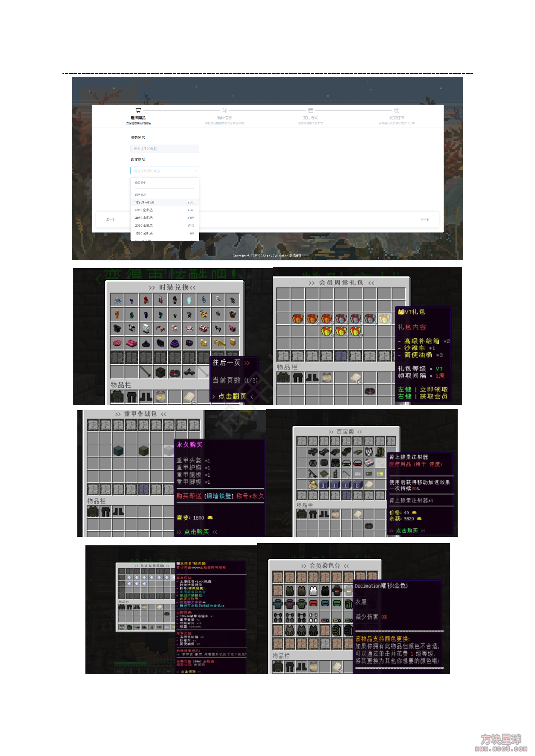
Task: Select the olive green heavy armor block
Action: click(143, 450)
